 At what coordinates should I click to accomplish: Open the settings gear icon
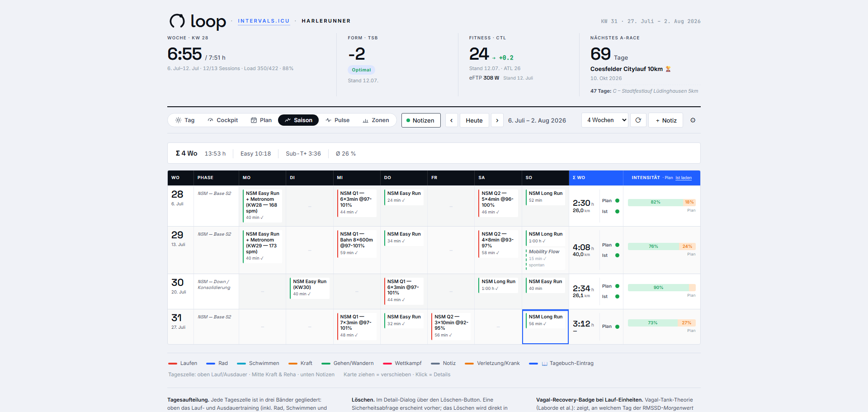pos(693,120)
